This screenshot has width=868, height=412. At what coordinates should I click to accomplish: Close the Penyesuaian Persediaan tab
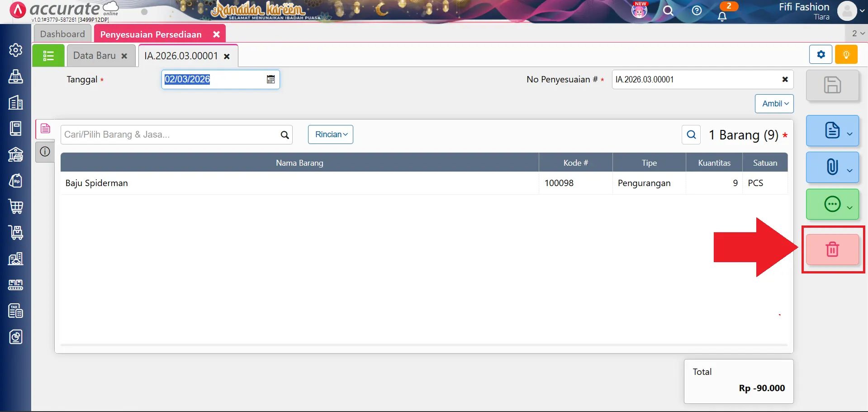coord(217,34)
